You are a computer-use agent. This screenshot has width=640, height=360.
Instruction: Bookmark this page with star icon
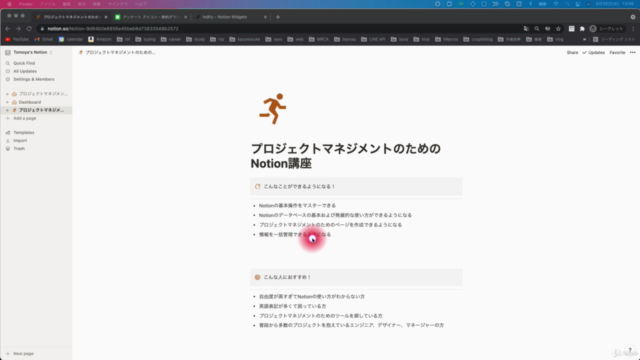pos(558,29)
